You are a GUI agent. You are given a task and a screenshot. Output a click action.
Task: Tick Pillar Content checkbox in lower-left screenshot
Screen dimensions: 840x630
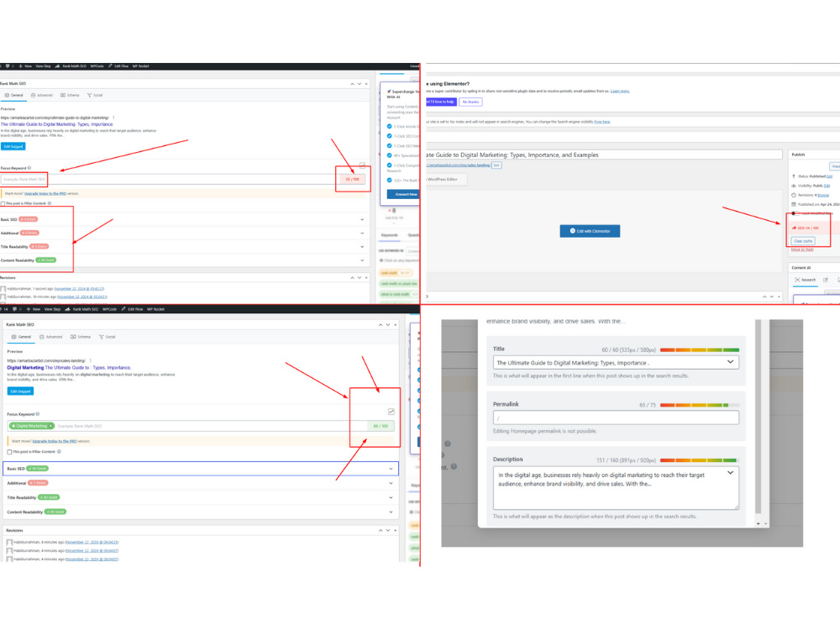click(x=9, y=452)
